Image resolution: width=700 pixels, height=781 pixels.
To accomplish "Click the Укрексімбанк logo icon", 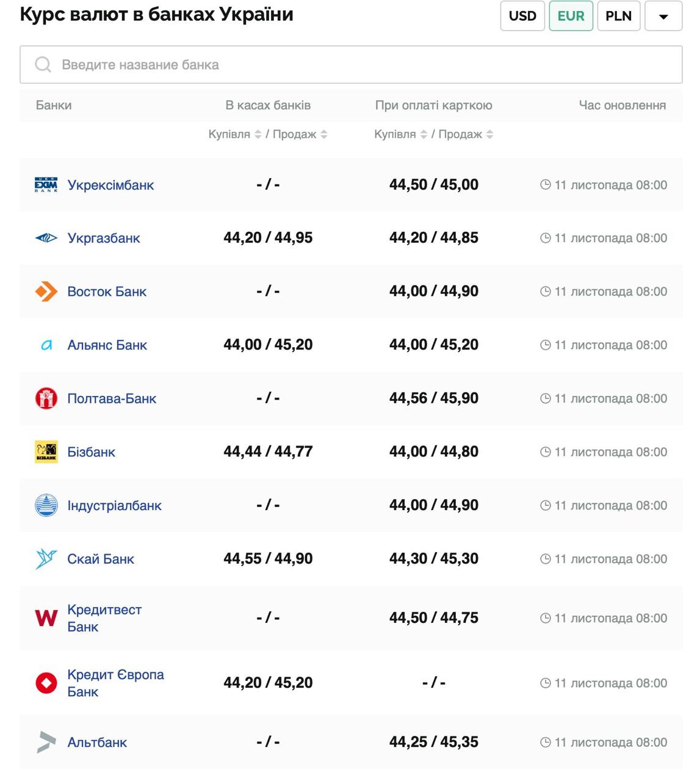I will pyautogui.click(x=46, y=185).
